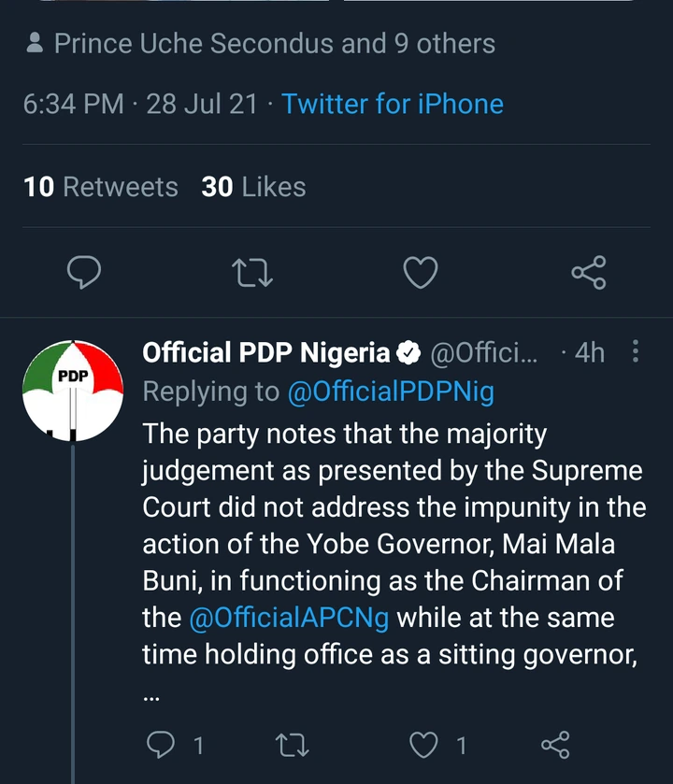View the 10 Retweets list
The image size is (673, 784).
(x=101, y=187)
